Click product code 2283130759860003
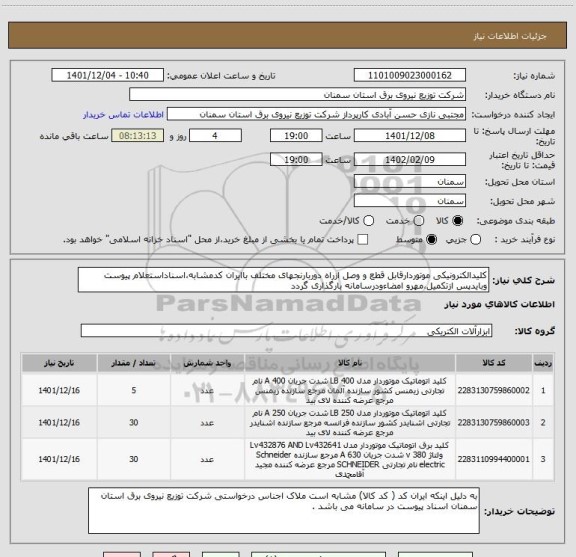This screenshot has width=576, height=557. coord(493,423)
